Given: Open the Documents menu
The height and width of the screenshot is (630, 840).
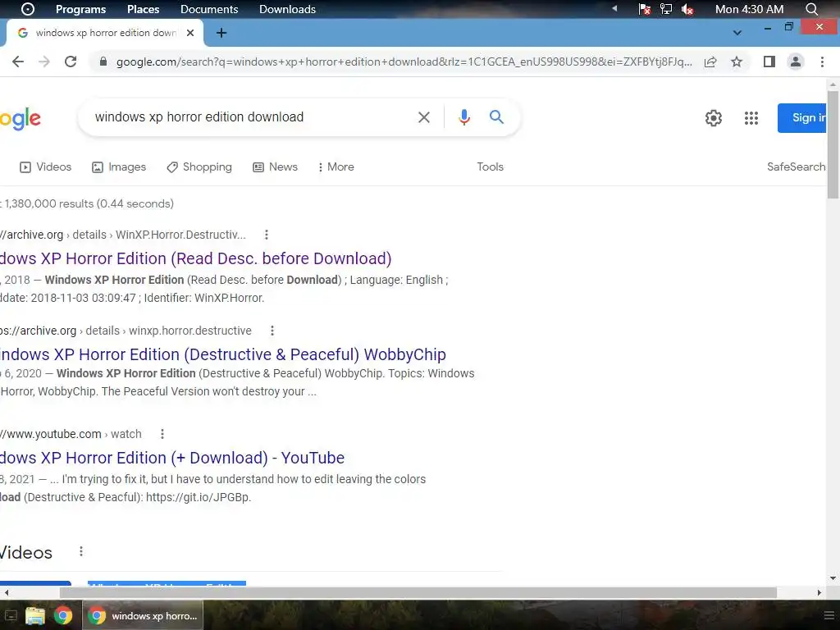Looking at the screenshot, I should (209, 9).
